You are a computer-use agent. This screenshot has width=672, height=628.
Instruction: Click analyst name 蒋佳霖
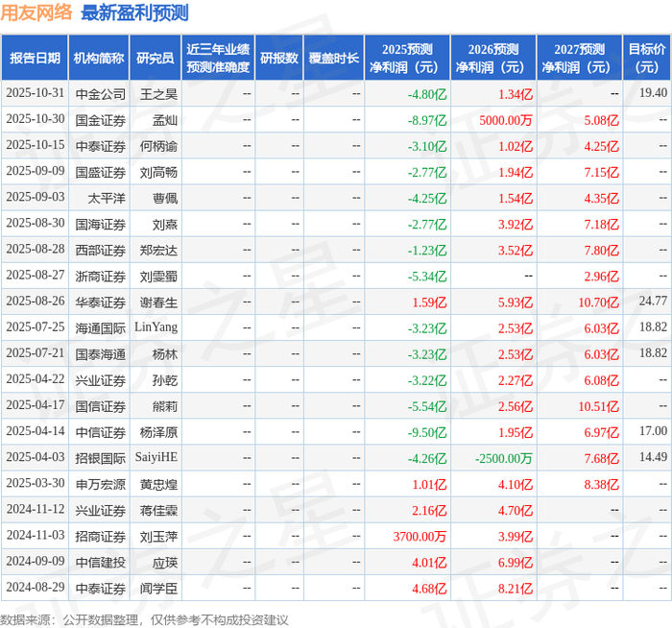click(x=158, y=511)
